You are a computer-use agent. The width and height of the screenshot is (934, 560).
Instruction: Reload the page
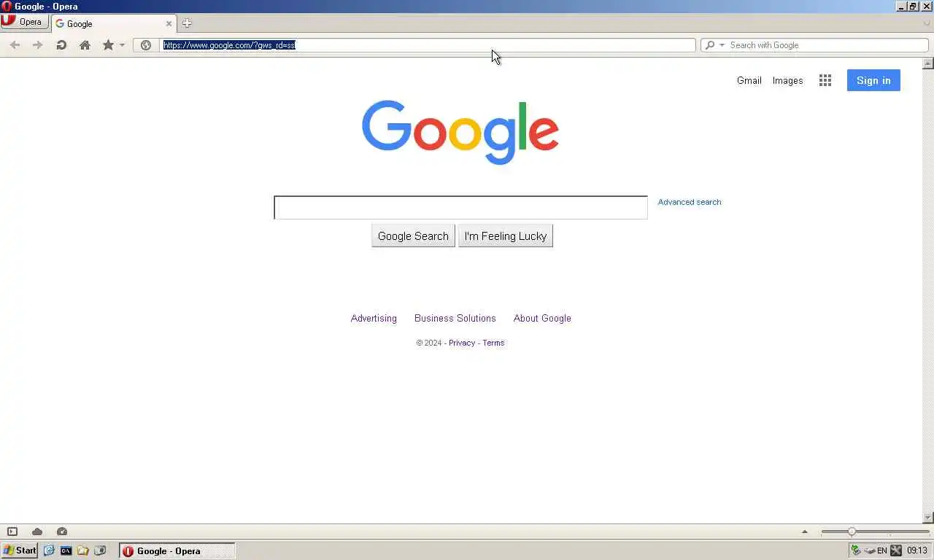(x=61, y=45)
